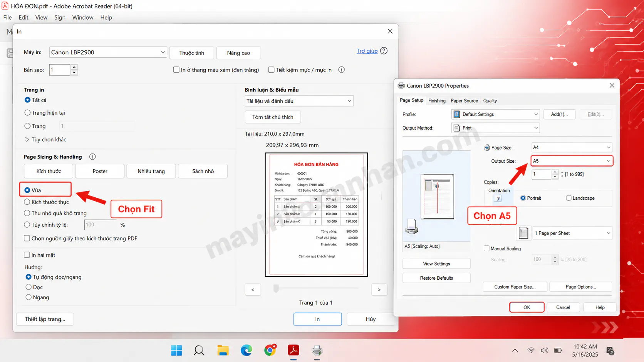
Task: Click Nâng cao button
Action: 238,53
